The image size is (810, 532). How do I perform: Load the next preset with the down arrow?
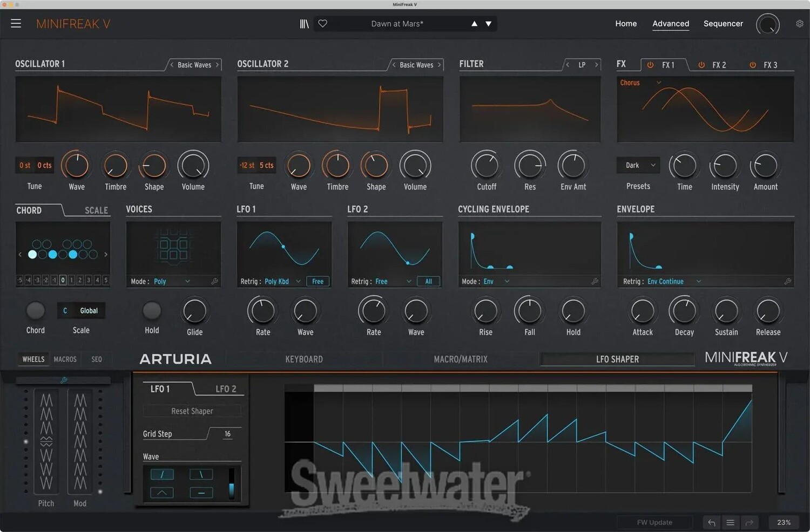[x=489, y=24]
